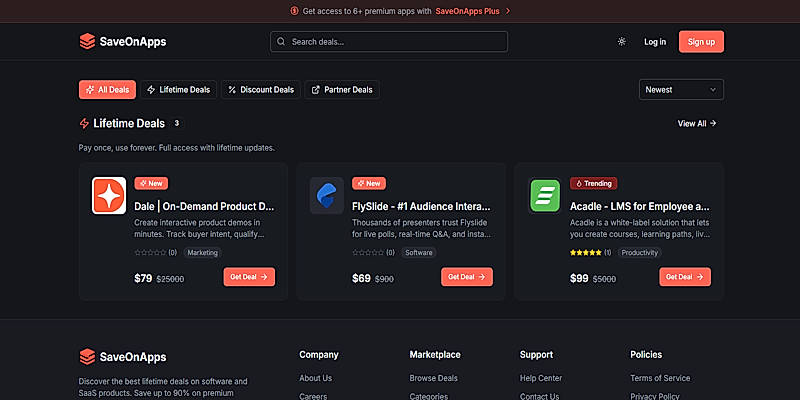The image size is (800, 400).
Task: Click the New badge on Dale card
Action: tap(151, 183)
